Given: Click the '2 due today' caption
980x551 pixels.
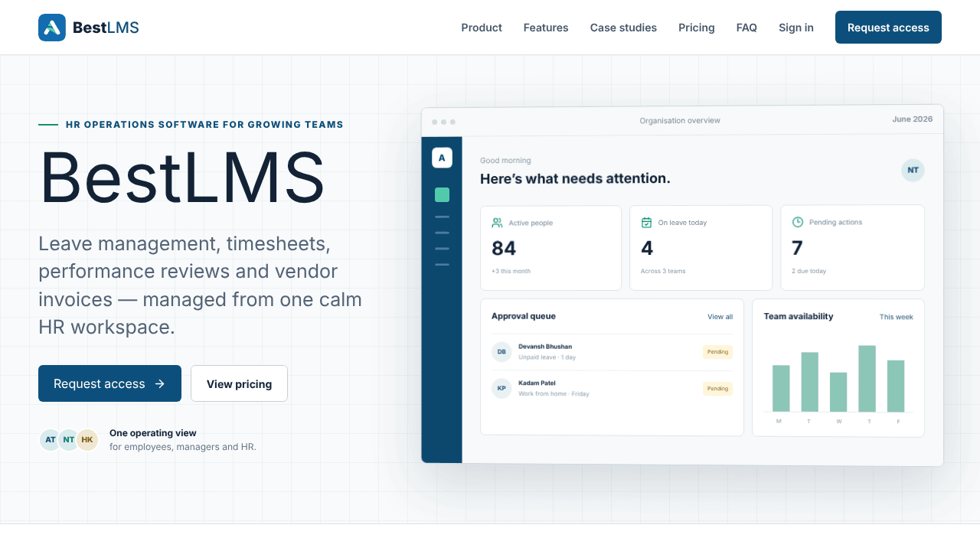Looking at the screenshot, I should pyautogui.click(x=808, y=271).
